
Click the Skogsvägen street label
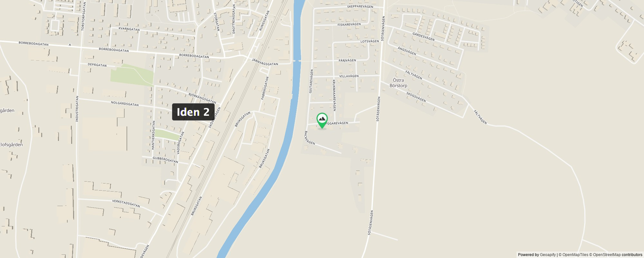click(x=416, y=97)
